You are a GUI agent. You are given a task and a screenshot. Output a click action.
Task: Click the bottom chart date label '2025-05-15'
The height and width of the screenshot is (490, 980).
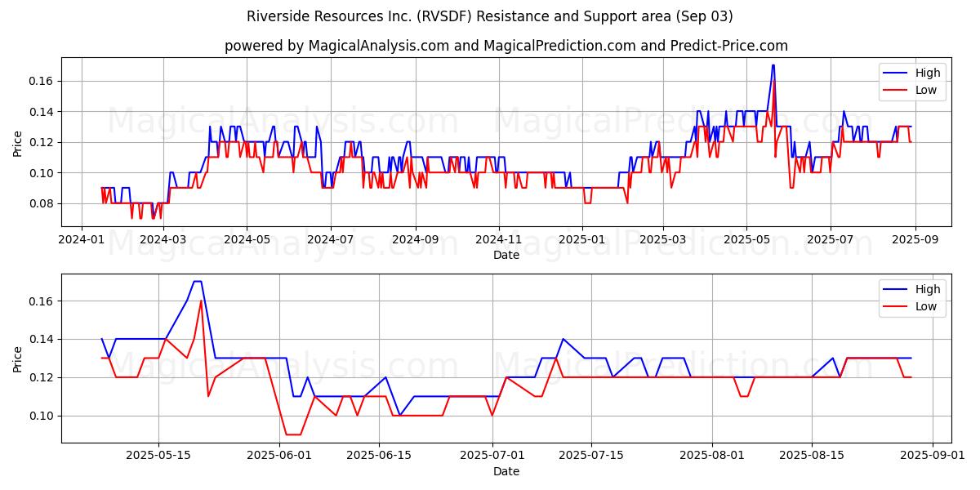(158, 457)
